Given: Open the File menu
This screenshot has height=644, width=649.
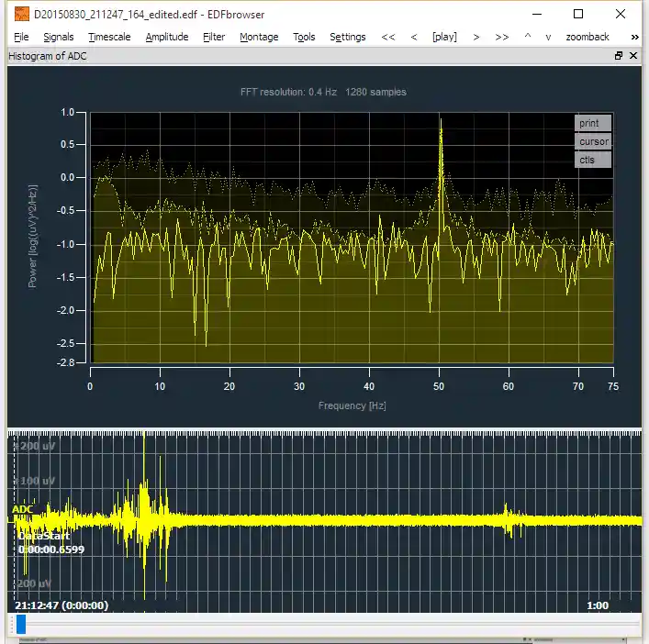Looking at the screenshot, I should 21,37.
